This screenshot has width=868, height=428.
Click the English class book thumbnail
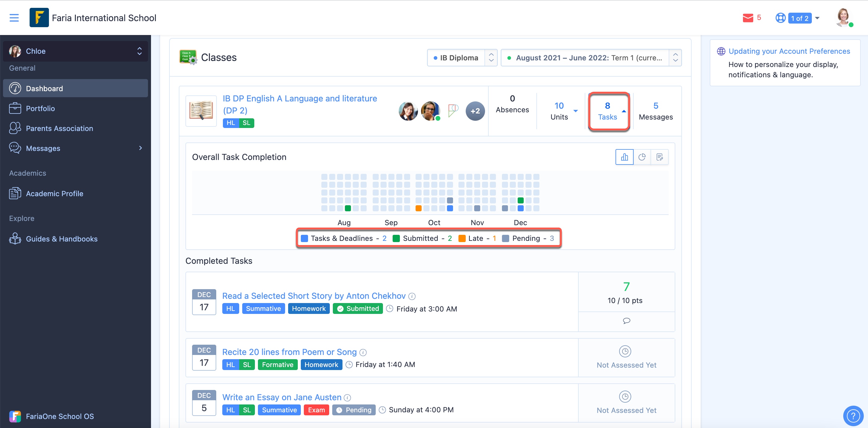pyautogui.click(x=201, y=111)
